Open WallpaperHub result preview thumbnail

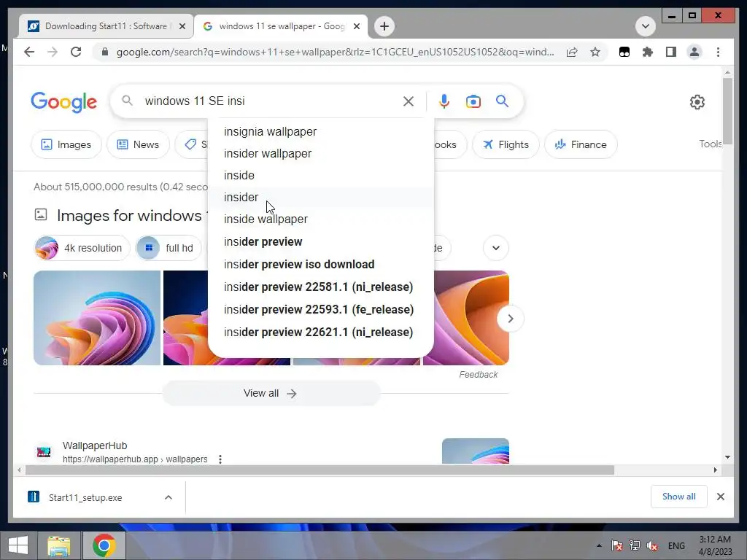pyautogui.click(x=476, y=451)
